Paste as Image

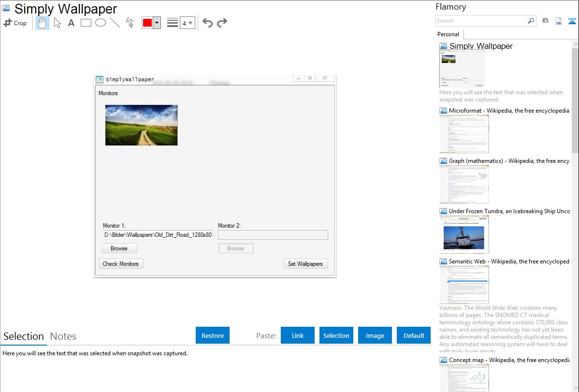[375, 335]
